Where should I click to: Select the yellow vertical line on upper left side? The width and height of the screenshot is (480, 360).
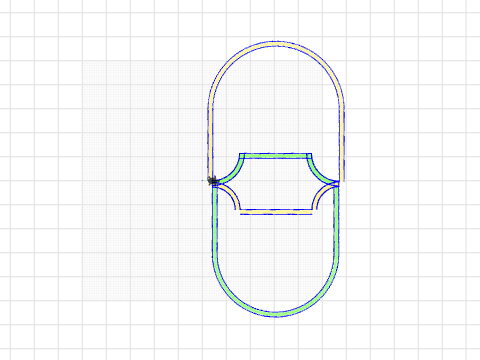[210, 143]
